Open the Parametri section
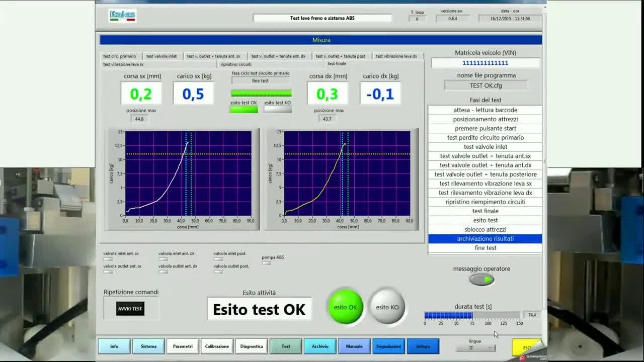The height and width of the screenshot is (362, 644). point(183,346)
